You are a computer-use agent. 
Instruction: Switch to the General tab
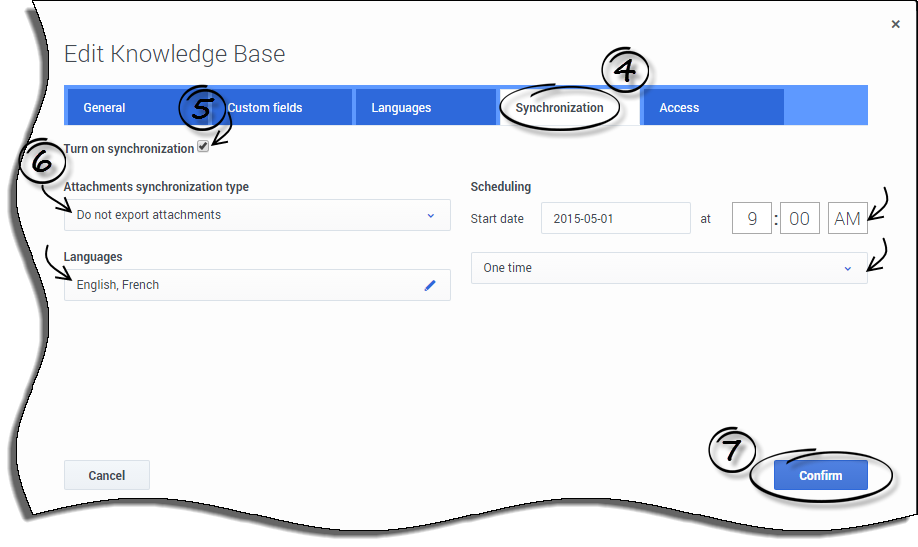pos(105,108)
